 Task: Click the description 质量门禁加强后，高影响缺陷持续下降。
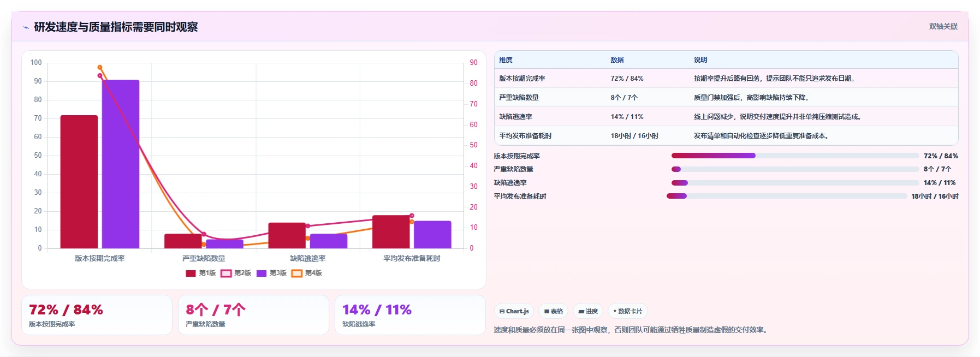(x=752, y=98)
